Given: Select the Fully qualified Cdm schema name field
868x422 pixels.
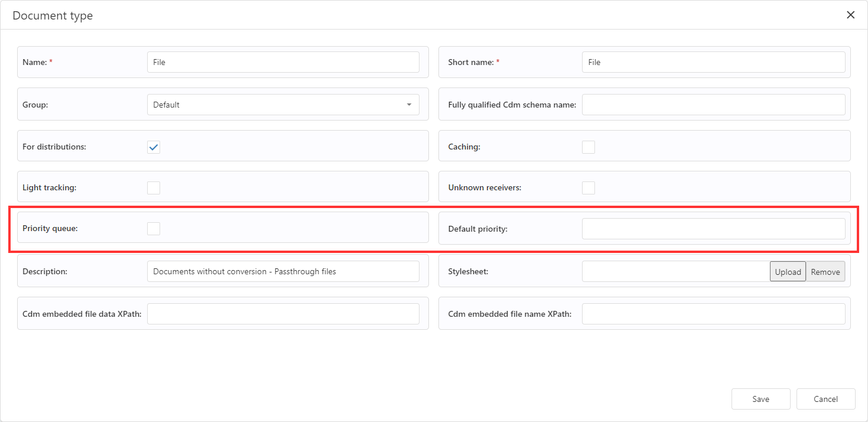Looking at the screenshot, I should (x=713, y=105).
